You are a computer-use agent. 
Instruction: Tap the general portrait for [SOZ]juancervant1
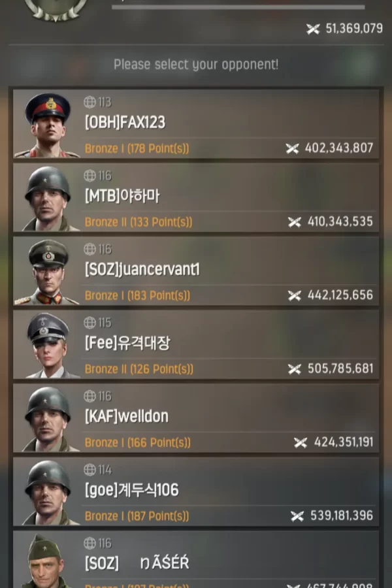(47, 272)
